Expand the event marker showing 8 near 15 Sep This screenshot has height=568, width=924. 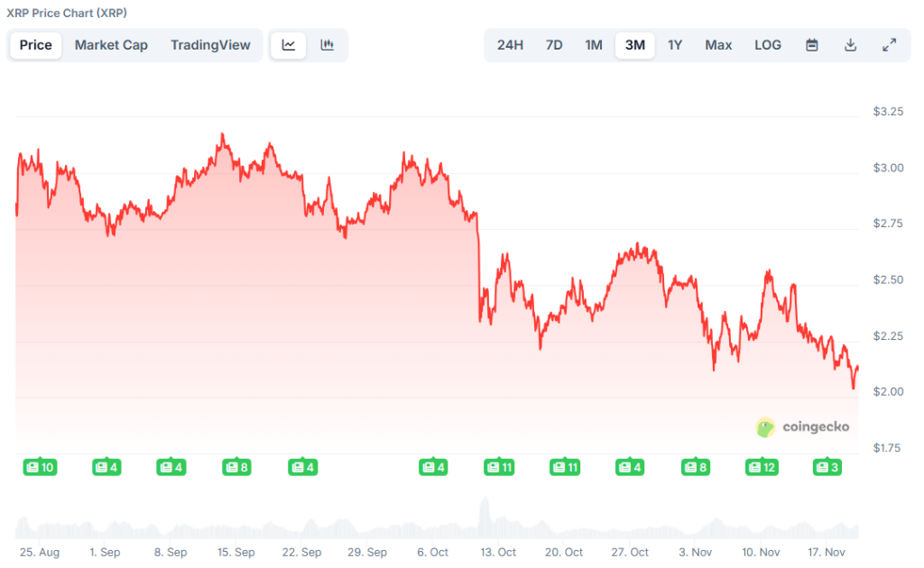coord(236,467)
